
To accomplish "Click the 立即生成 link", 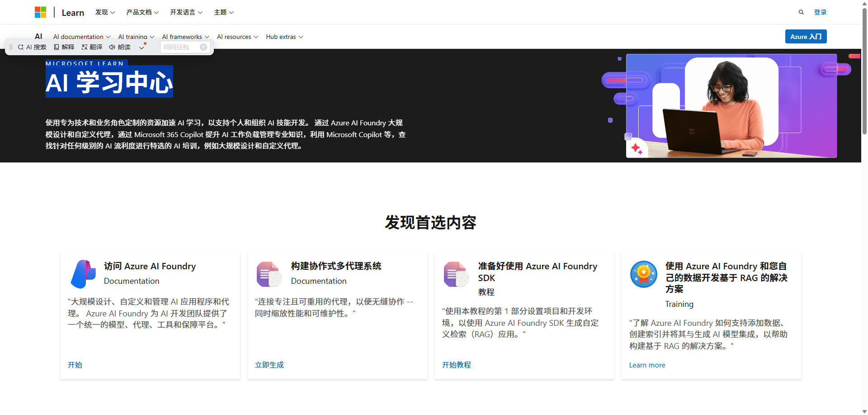I will (x=269, y=365).
